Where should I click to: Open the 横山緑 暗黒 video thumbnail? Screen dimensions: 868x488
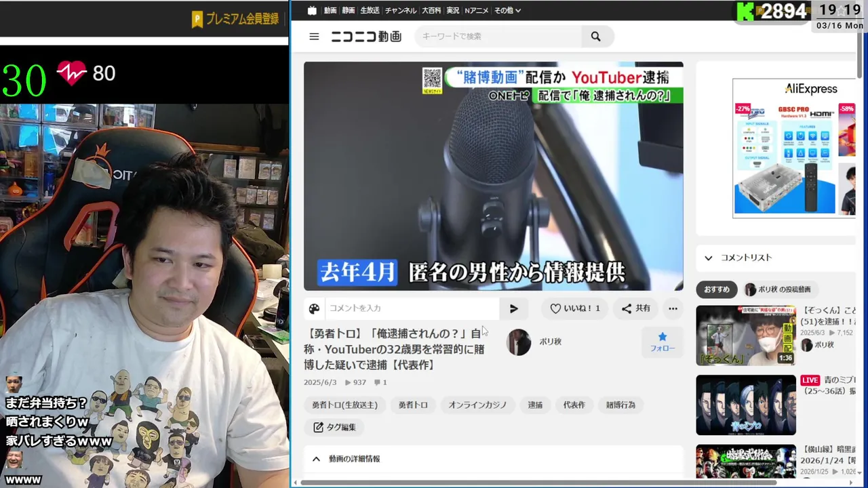[x=746, y=462]
